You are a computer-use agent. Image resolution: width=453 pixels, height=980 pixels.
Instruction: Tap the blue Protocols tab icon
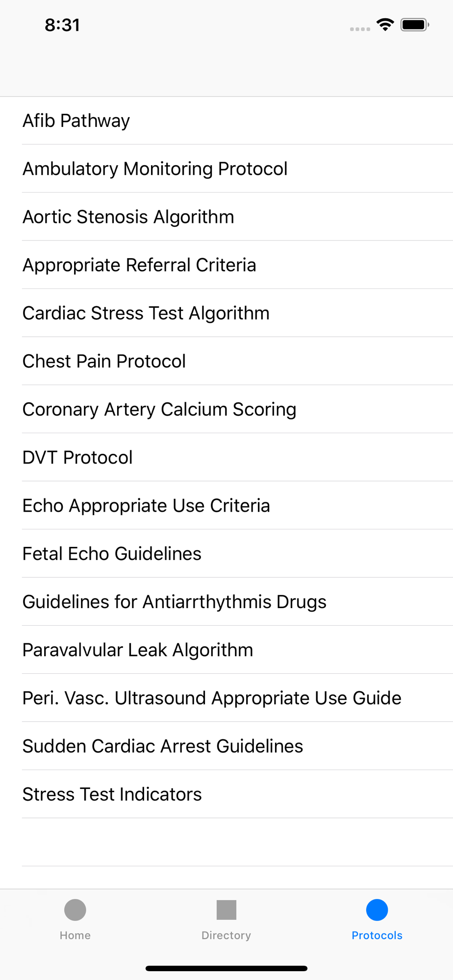377,910
